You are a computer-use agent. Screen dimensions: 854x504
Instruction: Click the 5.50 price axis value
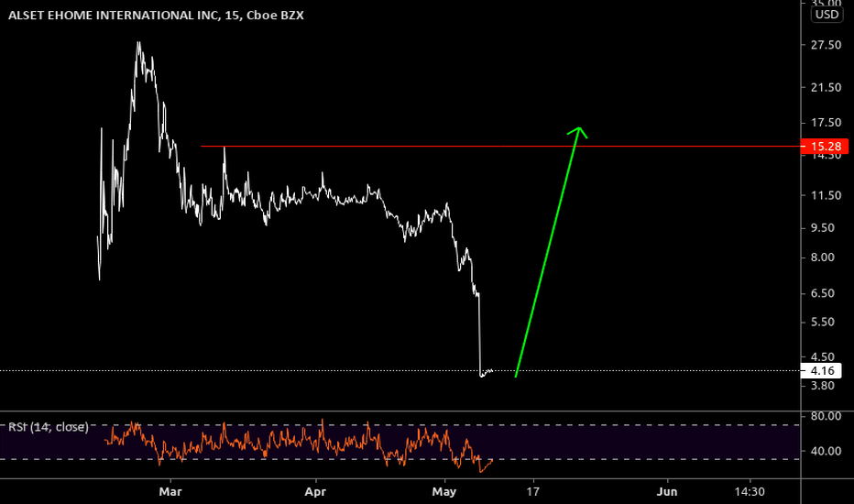coord(823,322)
